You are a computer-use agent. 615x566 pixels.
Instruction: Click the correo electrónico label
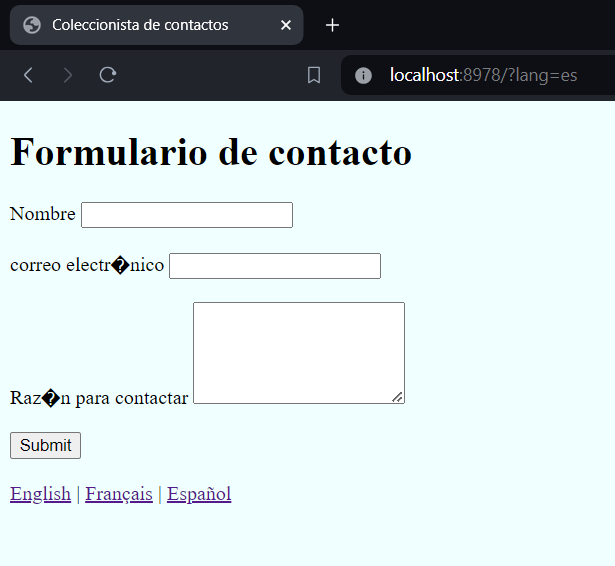87,265
